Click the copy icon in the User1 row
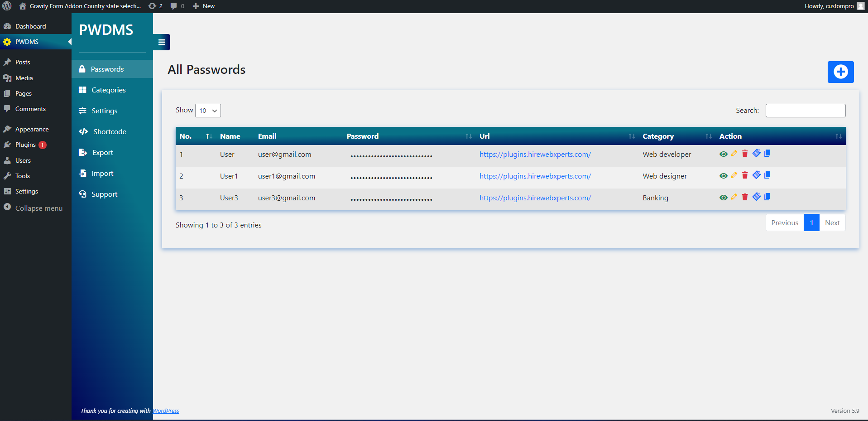The image size is (868, 421). click(767, 175)
